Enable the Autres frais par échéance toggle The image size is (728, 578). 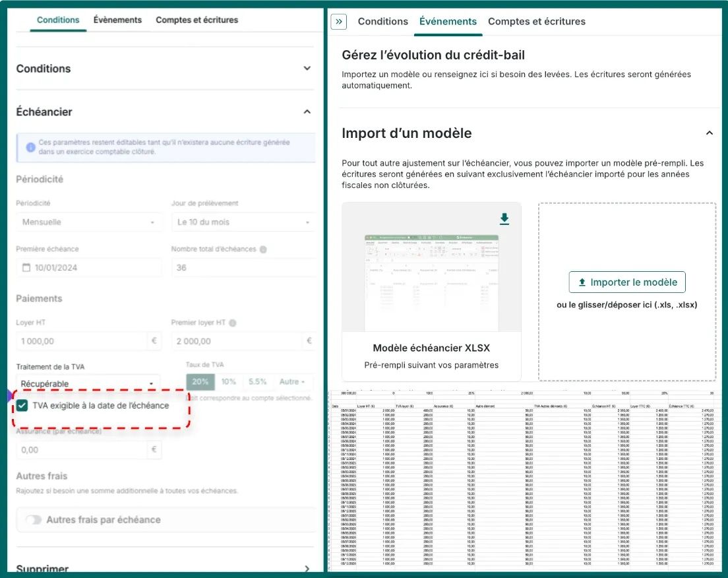coord(34,520)
